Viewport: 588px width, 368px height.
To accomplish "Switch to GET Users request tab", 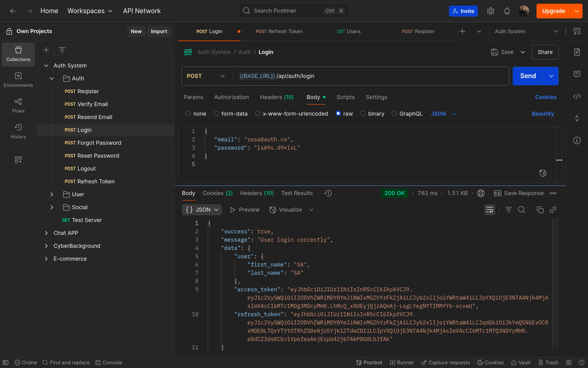I will coord(349,32).
